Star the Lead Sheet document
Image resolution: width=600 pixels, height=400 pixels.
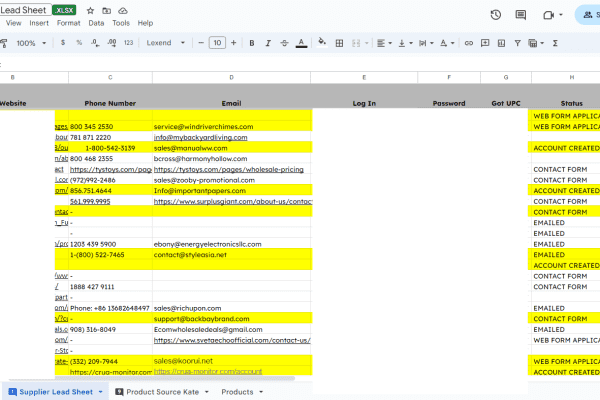90,11
